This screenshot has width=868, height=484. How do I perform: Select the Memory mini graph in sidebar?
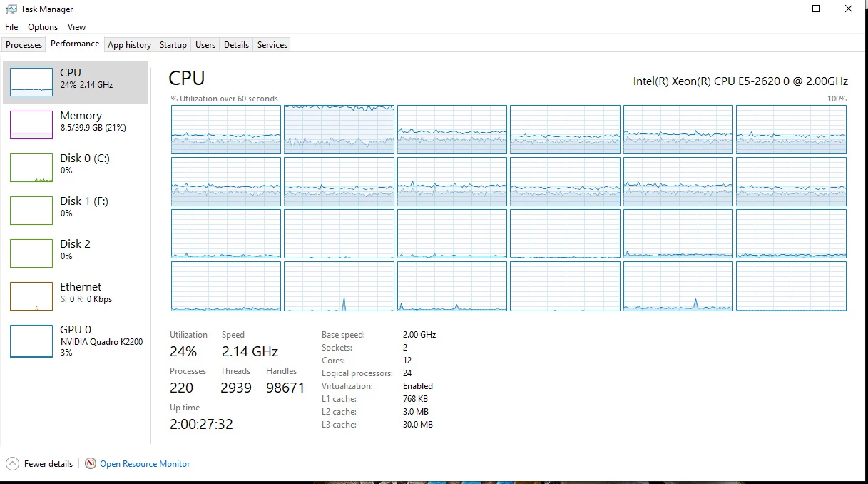(x=31, y=125)
